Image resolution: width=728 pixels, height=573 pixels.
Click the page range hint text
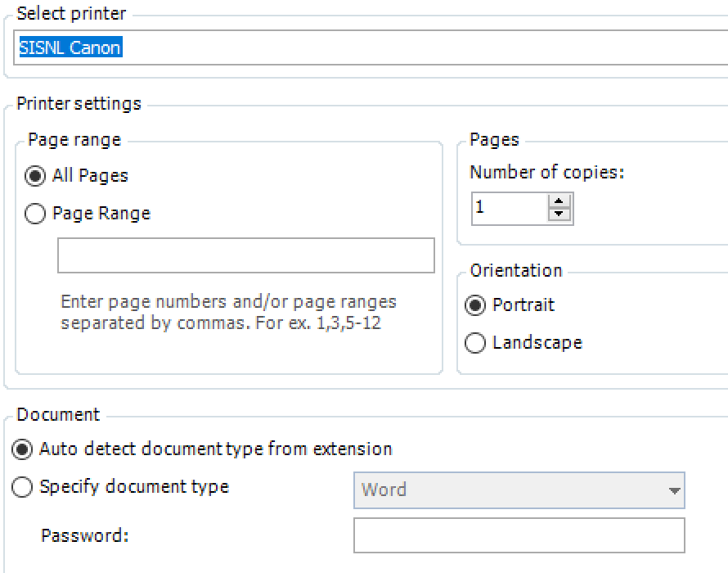tap(228, 312)
